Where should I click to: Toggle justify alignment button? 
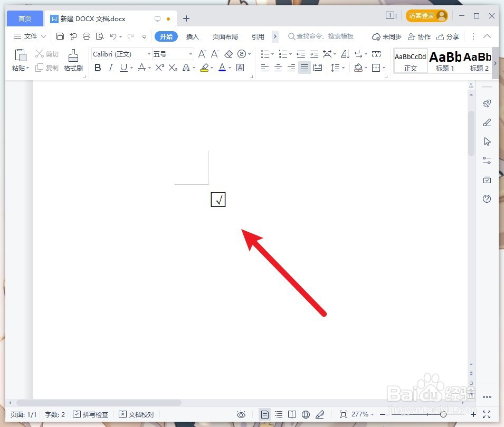pos(305,68)
